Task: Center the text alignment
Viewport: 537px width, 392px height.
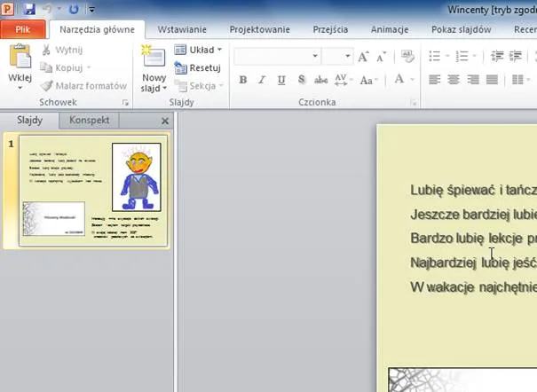Action: (454, 80)
